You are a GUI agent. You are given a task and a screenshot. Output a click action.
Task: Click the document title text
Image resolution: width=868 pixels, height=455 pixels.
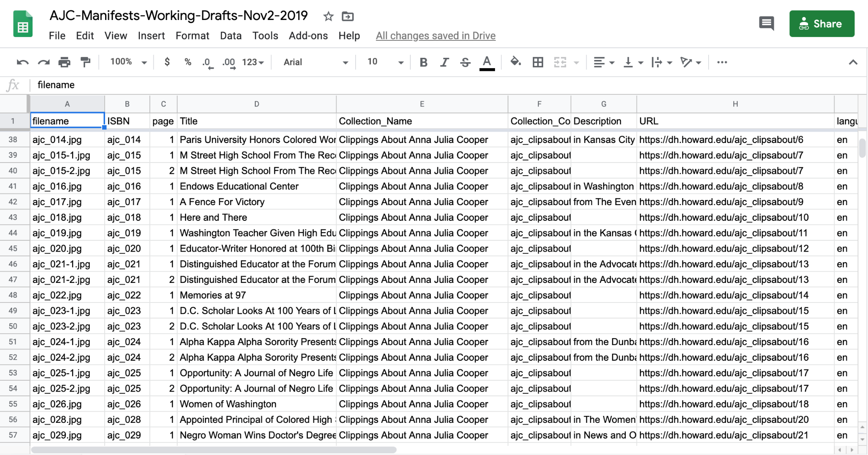pos(178,16)
